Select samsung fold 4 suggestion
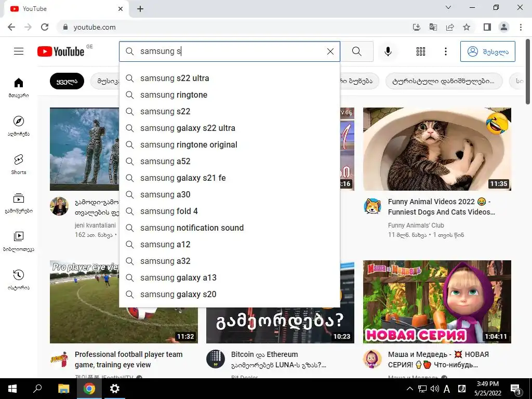The image size is (532, 399). point(230,211)
